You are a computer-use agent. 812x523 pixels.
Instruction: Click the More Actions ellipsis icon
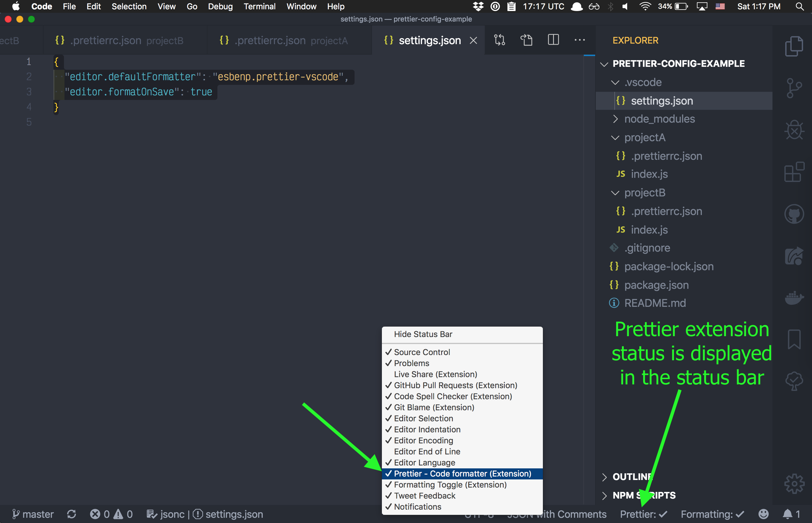pyautogui.click(x=580, y=40)
